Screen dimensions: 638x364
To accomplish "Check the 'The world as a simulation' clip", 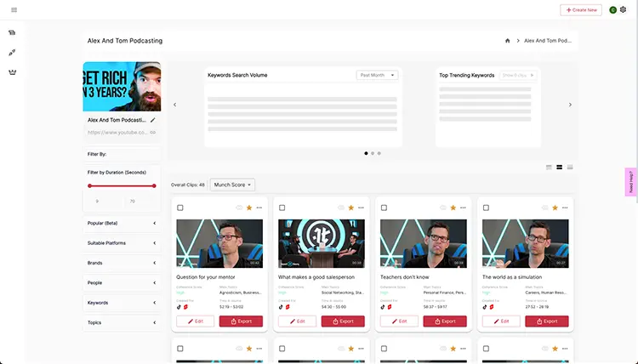I will point(486,208).
